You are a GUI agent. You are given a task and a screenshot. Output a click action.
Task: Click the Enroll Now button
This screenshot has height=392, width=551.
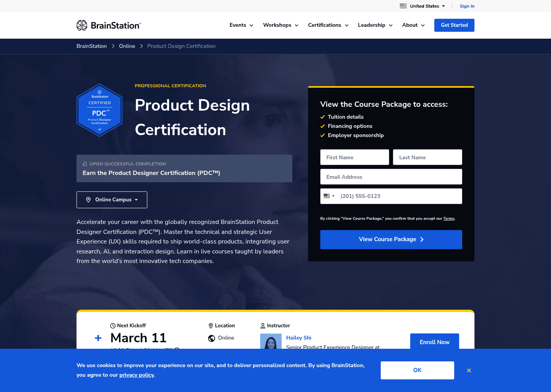(x=434, y=342)
